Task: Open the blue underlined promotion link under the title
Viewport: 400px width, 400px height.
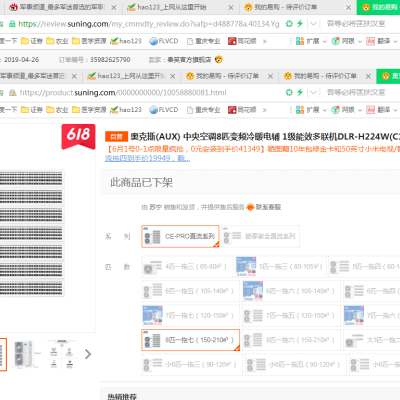Action: pyautogui.click(x=147, y=158)
